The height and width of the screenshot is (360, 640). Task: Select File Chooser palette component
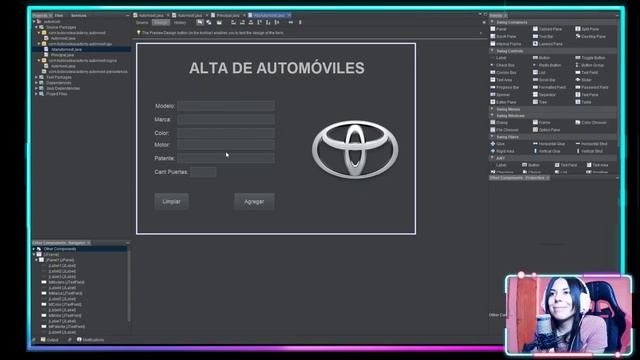504,130
